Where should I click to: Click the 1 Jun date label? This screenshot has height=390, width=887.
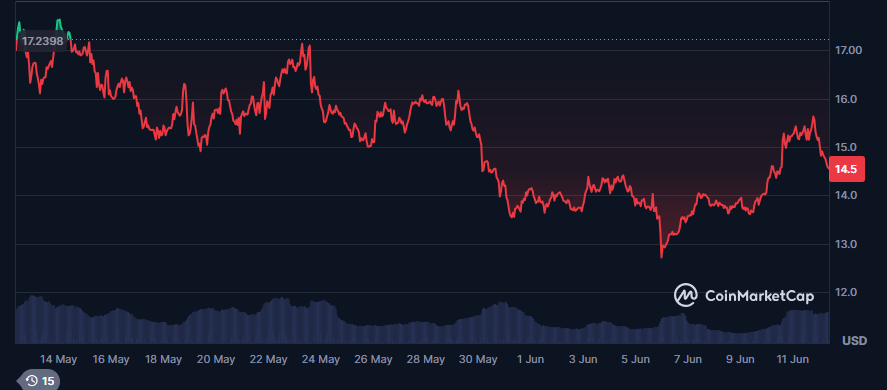530,359
